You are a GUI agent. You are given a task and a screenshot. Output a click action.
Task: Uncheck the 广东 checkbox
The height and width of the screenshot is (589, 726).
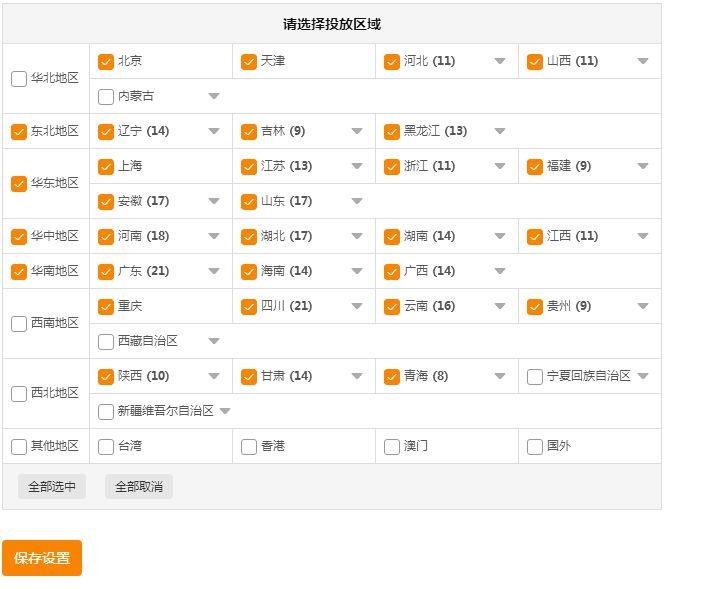(x=106, y=272)
